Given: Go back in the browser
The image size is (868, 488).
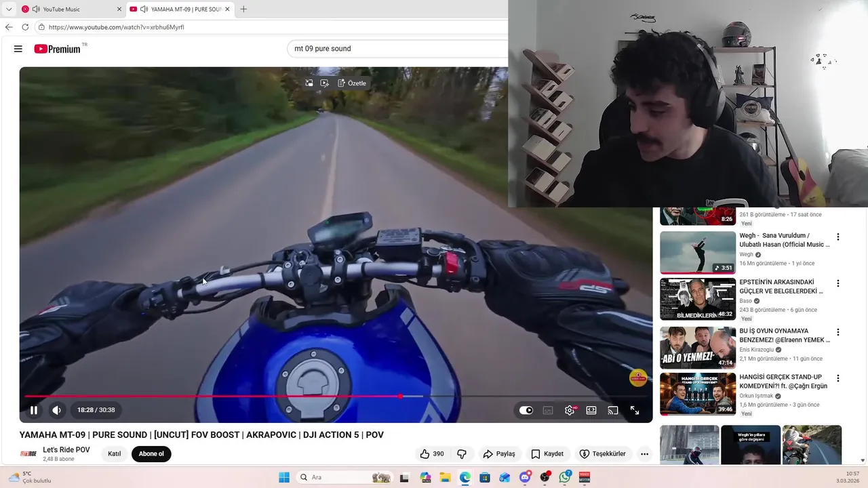Looking at the screenshot, I should pyautogui.click(x=9, y=27).
